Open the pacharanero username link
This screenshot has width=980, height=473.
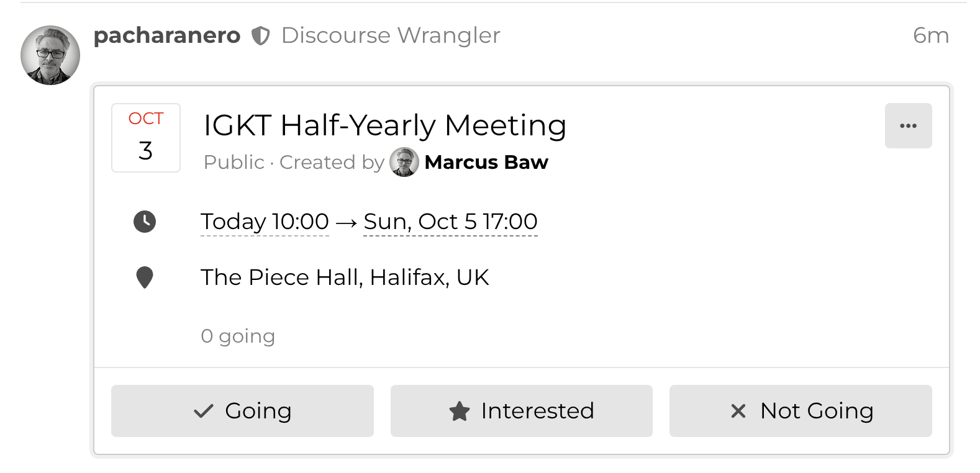click(166, 35)
